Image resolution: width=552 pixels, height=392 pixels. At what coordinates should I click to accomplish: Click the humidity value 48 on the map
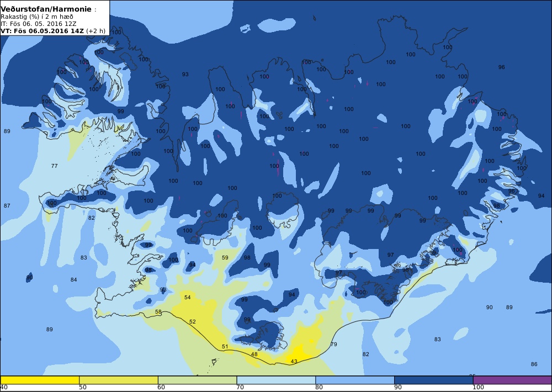(x=254, y=354)
